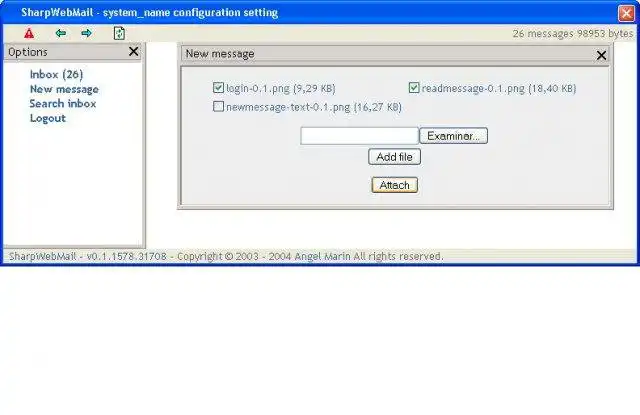The width and height of the screenshot is (640, 415).
Task: Close the SharpWebMail window
Action: point(626,13)
